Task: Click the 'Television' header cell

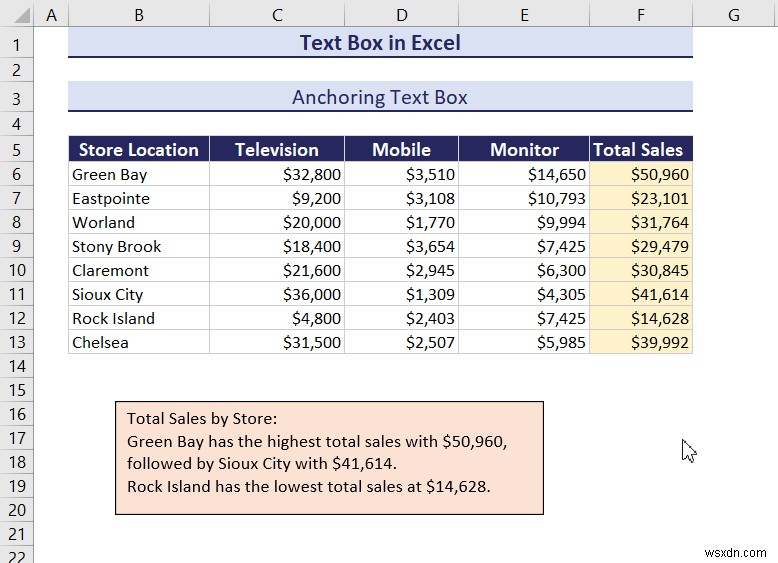Action: [277, 149]
